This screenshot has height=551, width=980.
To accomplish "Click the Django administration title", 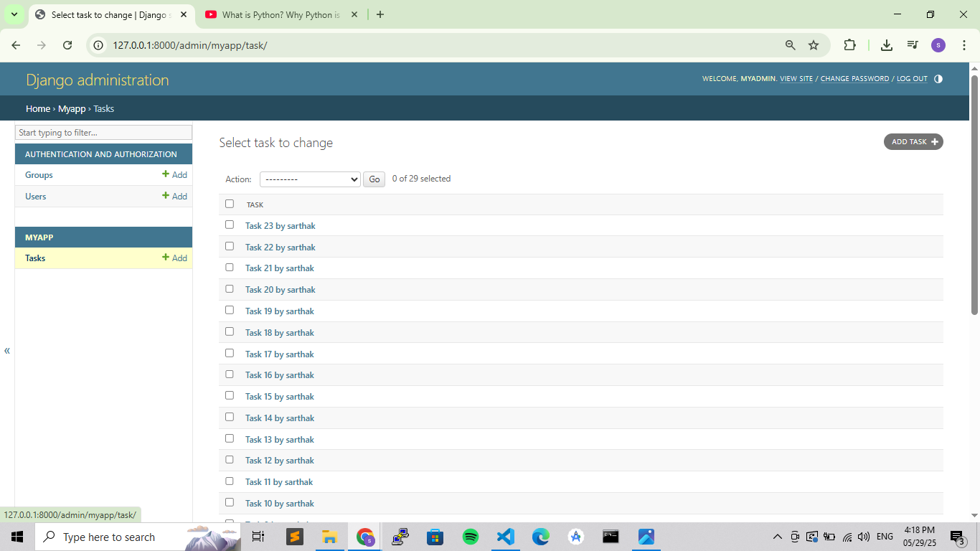I will [x=98, y=80].
